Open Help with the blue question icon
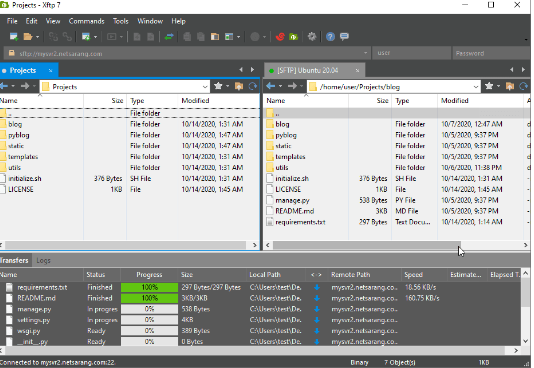534x368 pixels. tap(330, 36)
